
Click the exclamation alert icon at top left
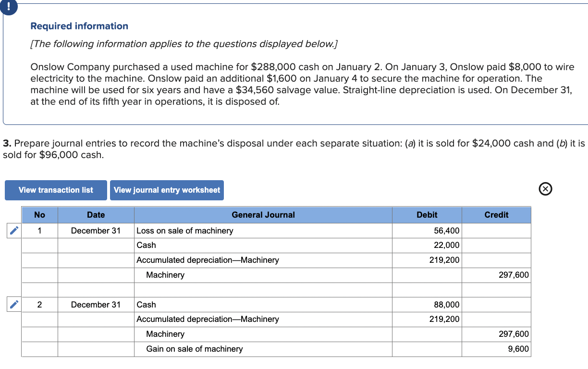pyautogui.click(x=9, y=7)
